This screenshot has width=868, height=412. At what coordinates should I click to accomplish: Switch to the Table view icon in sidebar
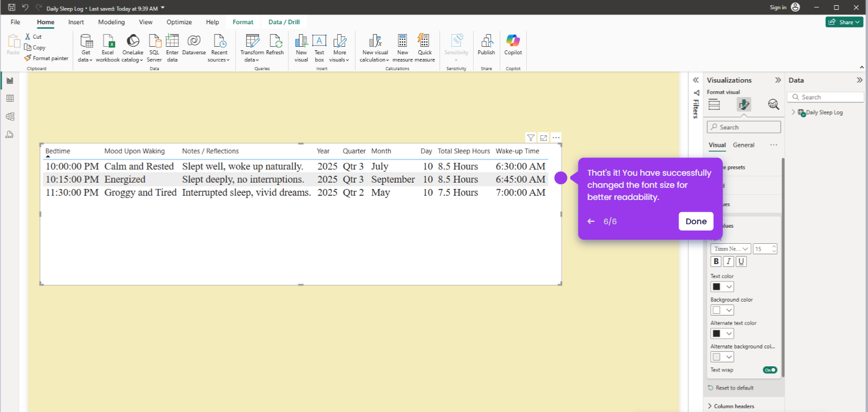click(10, 98)
